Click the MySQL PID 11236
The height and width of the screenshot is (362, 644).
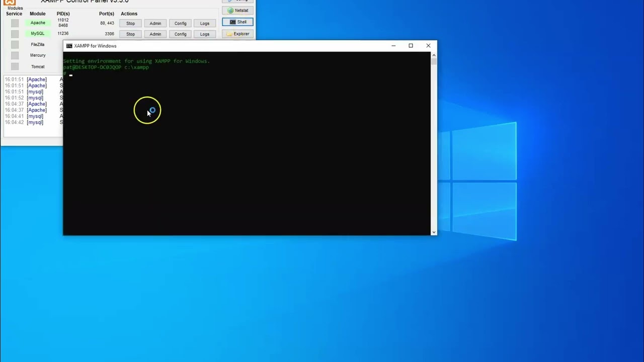[x=63, y=34]
